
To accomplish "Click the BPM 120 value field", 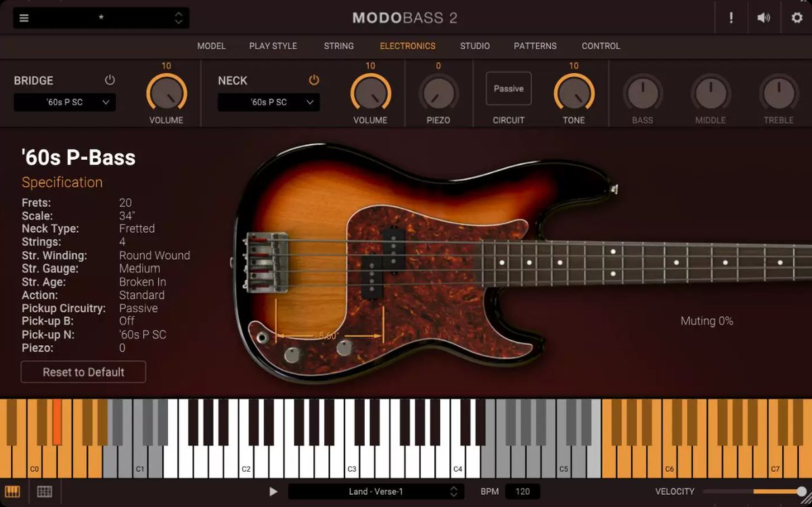I will click(522, 491).
